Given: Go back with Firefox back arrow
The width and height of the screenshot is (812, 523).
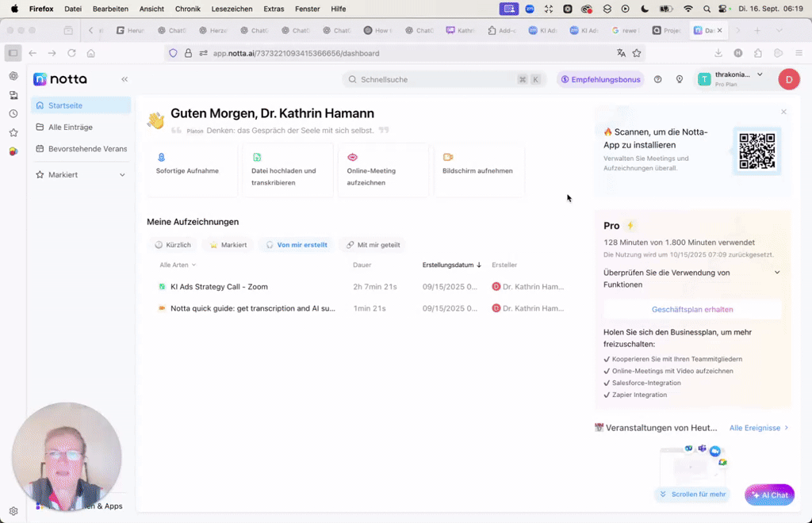Looking at the screenshot, I should 33,53.
